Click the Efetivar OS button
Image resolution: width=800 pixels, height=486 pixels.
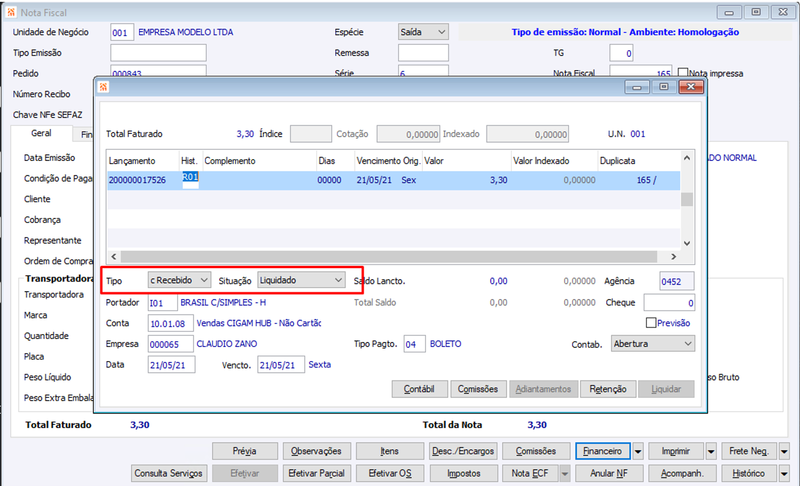(x=389, y=473)
